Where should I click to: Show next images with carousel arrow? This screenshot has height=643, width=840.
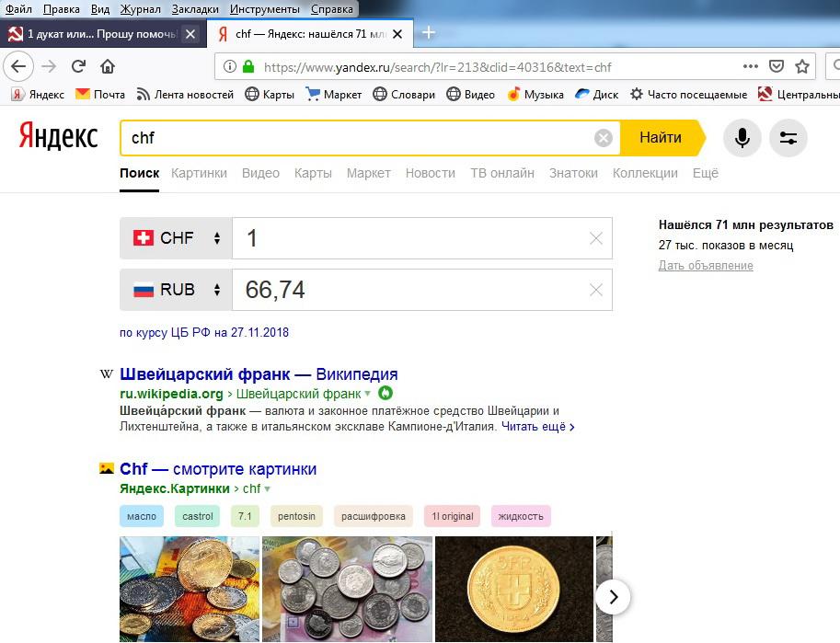point(614,596)
